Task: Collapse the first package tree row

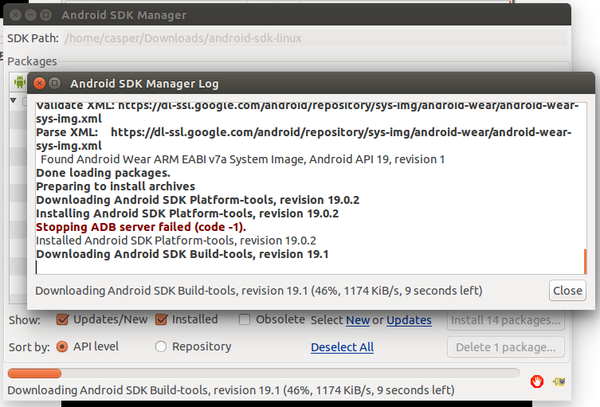Action: pos(13,100)
